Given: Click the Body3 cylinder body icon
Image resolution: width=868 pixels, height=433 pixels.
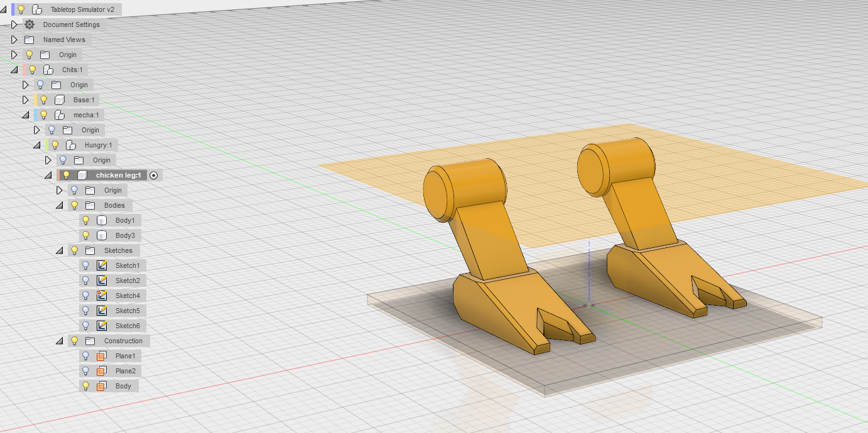Looking at the screenshot, I should [x=102, y=235].
